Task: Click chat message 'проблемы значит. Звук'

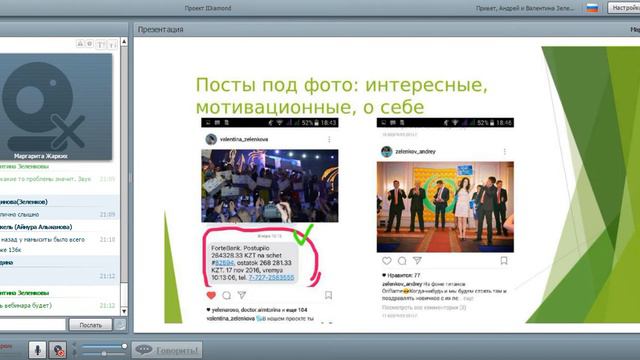Action: 46,179
